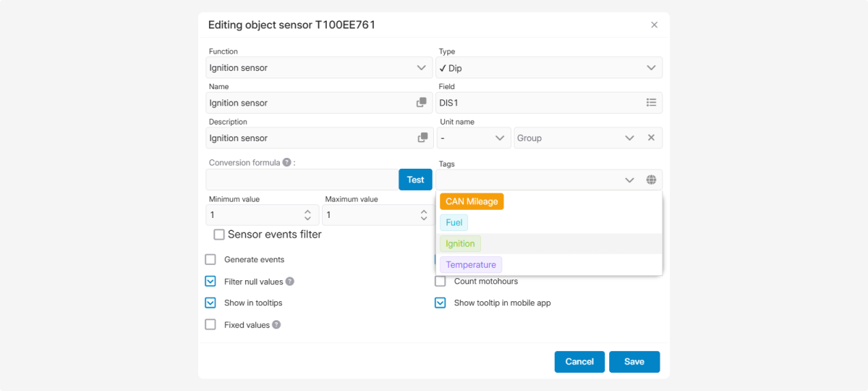The height and width of the screenshot is (391, 868).
Task: Click help icon next to Fixed values
Action: (x=276, y=325)
